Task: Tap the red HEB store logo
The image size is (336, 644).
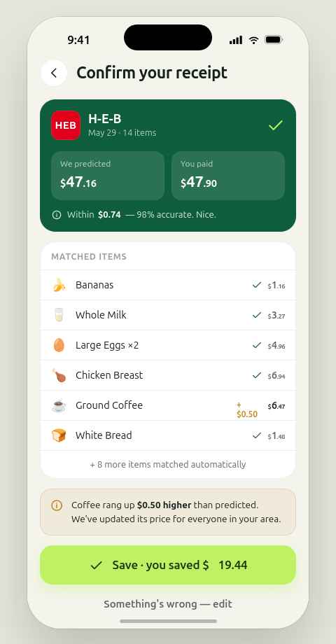Action: (66, 125)
